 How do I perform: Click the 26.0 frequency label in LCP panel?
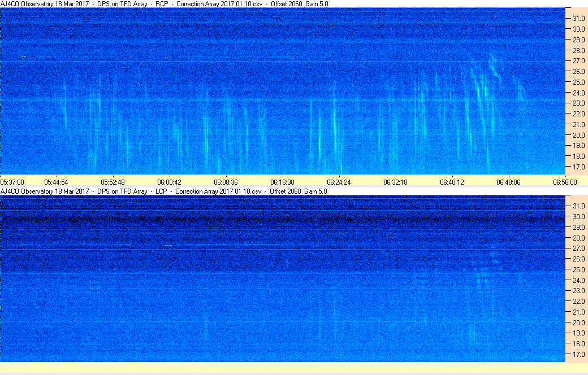pos(578,259)
